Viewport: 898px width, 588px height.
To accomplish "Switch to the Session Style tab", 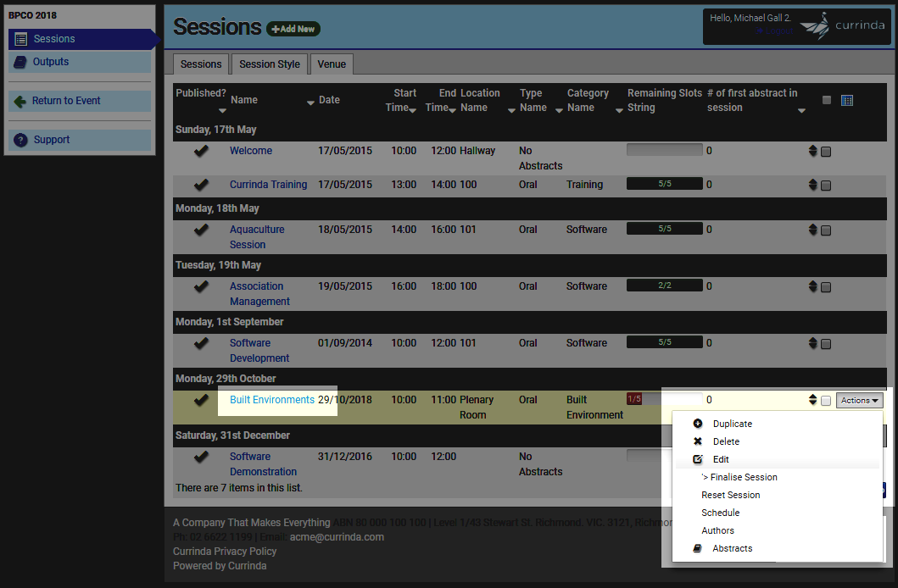I will click(270, 64).
